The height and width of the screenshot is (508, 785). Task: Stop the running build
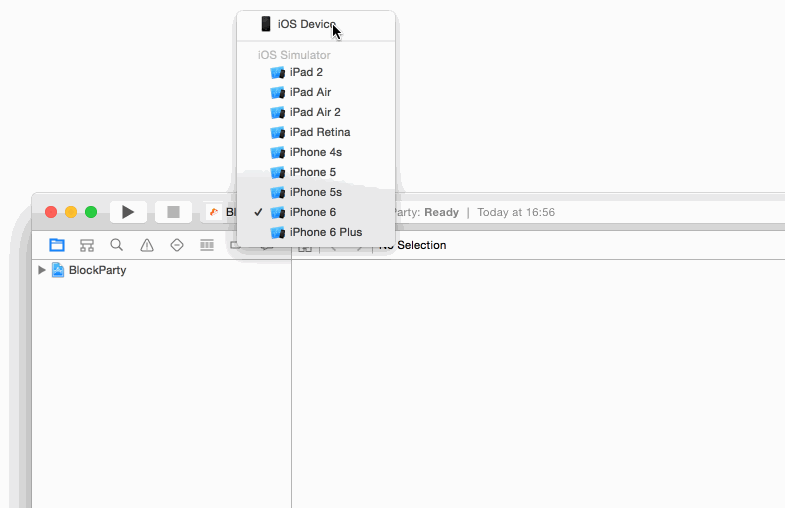pyautogui.click(x=173, y=212)
